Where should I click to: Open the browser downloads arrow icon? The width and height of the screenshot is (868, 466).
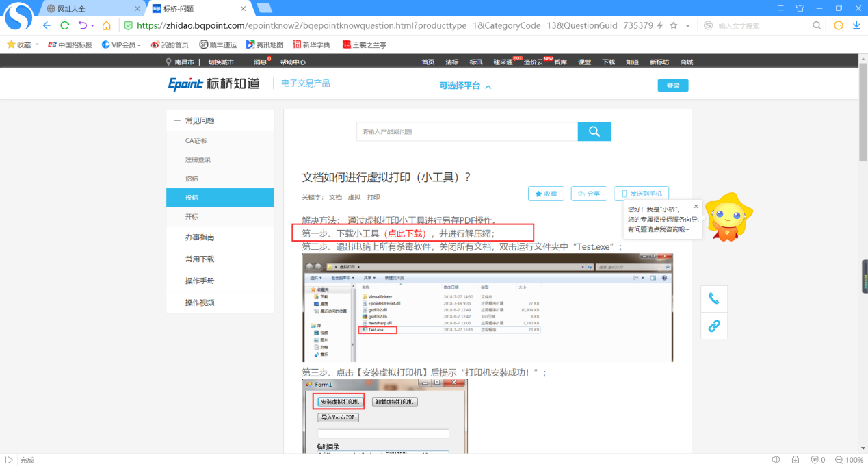856,25
